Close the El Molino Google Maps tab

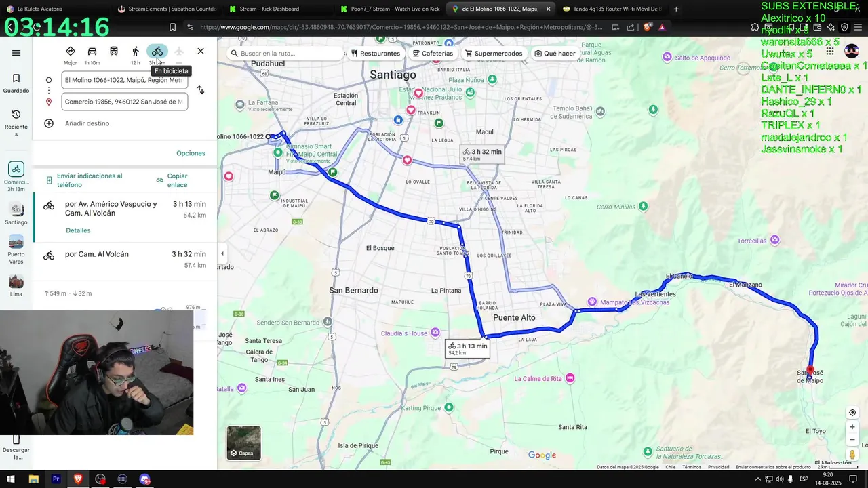coord(548,9)
